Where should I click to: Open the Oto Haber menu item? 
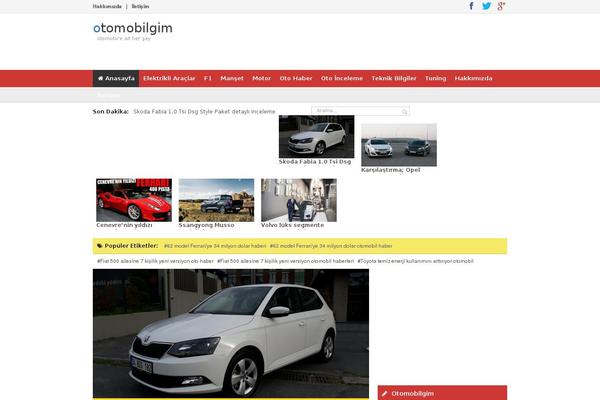296,78
